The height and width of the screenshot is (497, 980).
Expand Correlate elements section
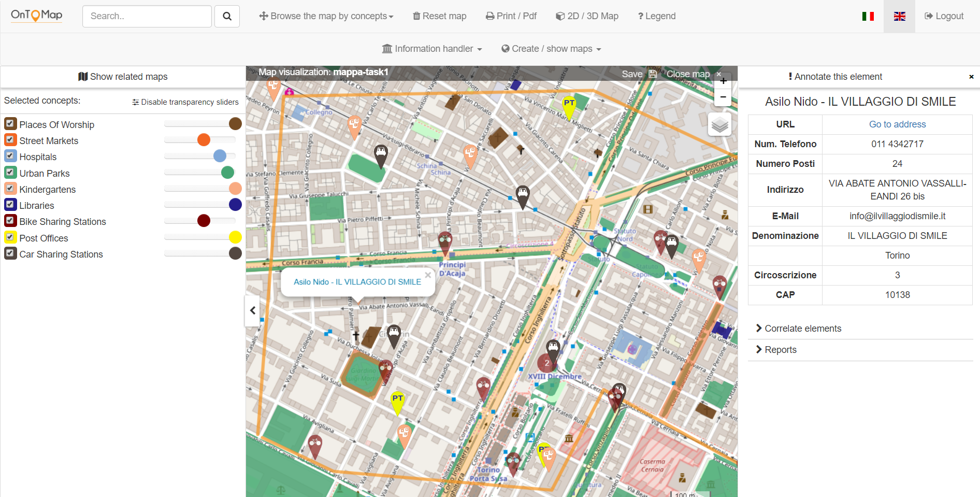[798, 329]
